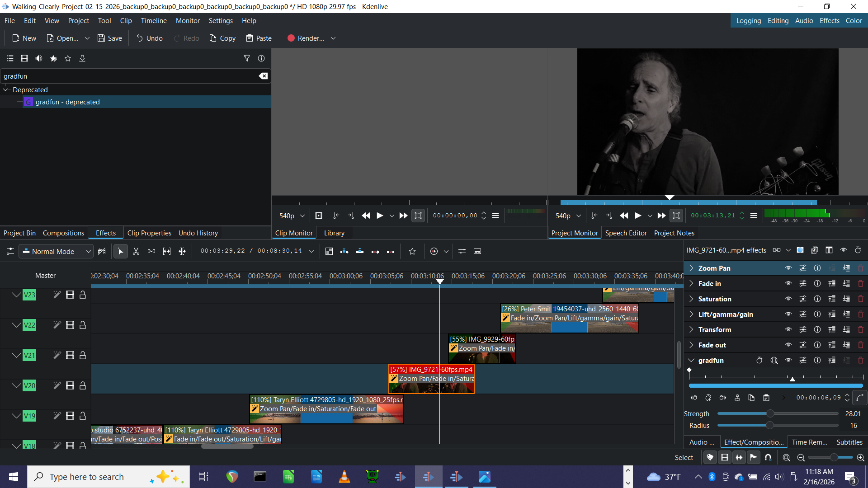Image resolution: width=868 pixels, height=488 pixels.
Task: Click the favorite effects star icon
Action: (x=68, y=58)
